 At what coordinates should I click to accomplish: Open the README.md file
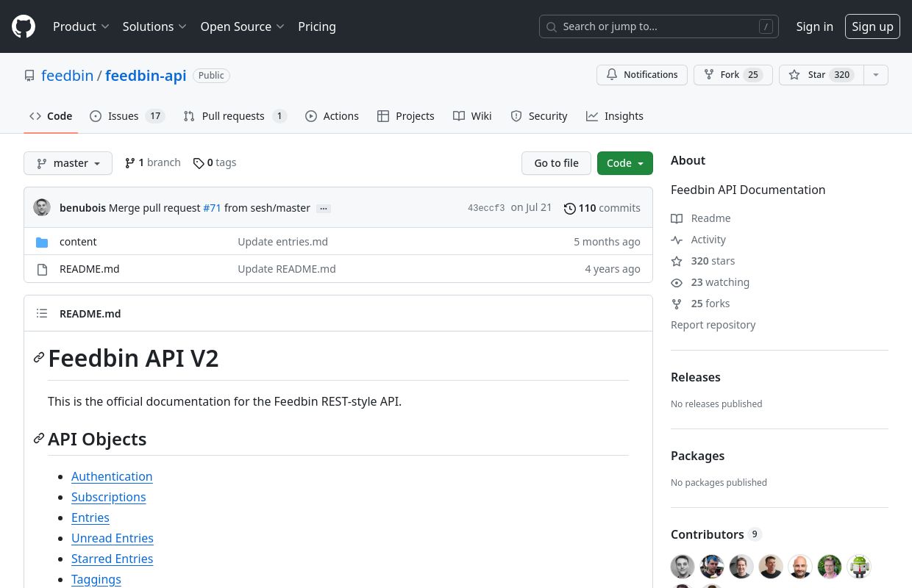(x=90, y=269)
